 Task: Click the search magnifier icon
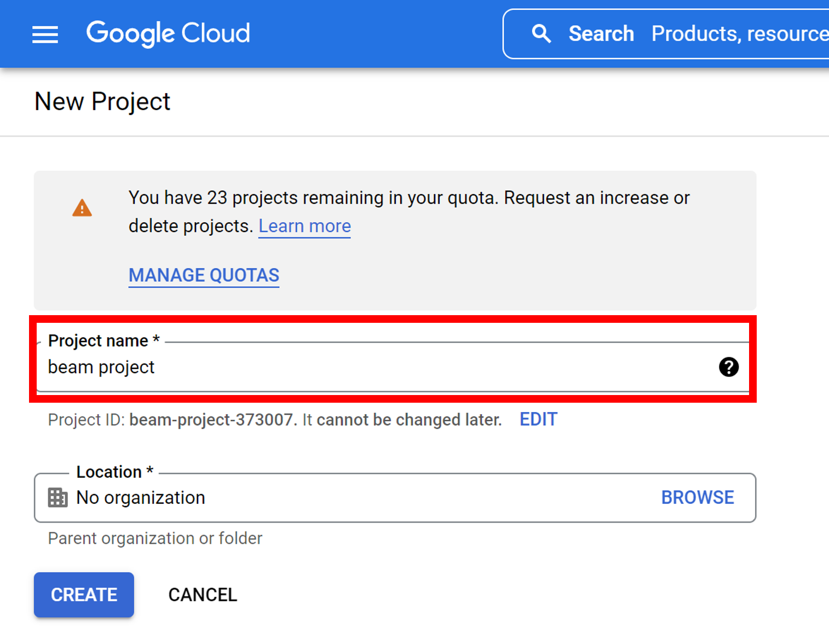coord(542,33)
